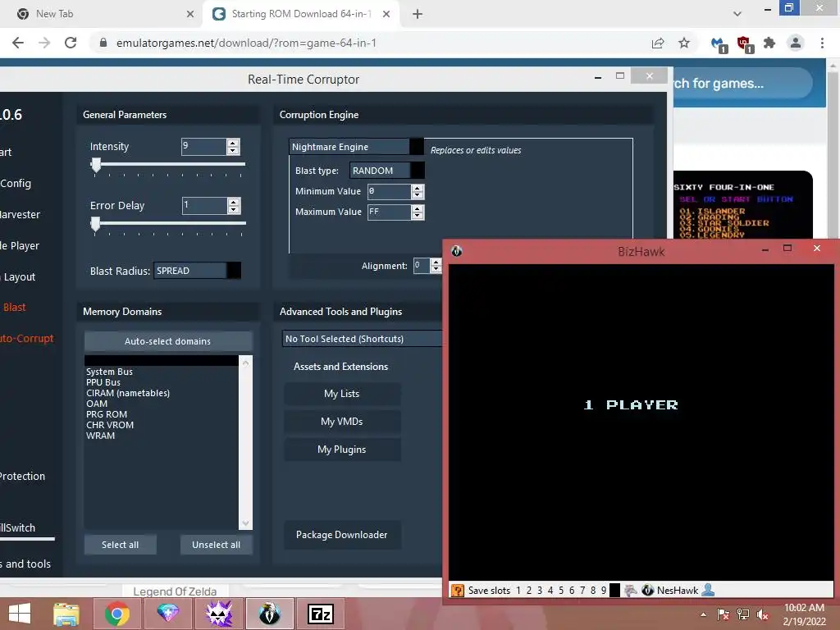
Task: Click the browser back arrow
Action: [x=18, y=43]
